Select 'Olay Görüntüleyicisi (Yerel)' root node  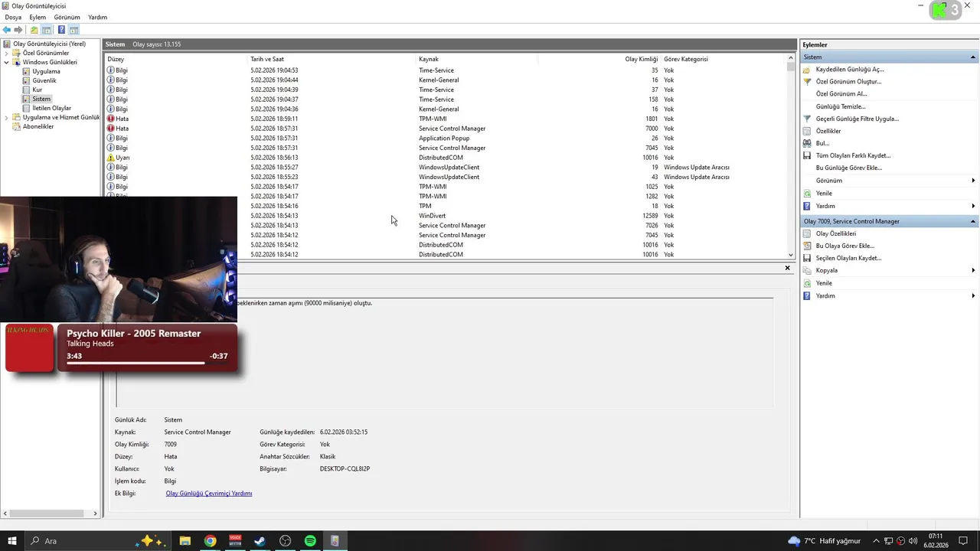click(x=49, y=44)
